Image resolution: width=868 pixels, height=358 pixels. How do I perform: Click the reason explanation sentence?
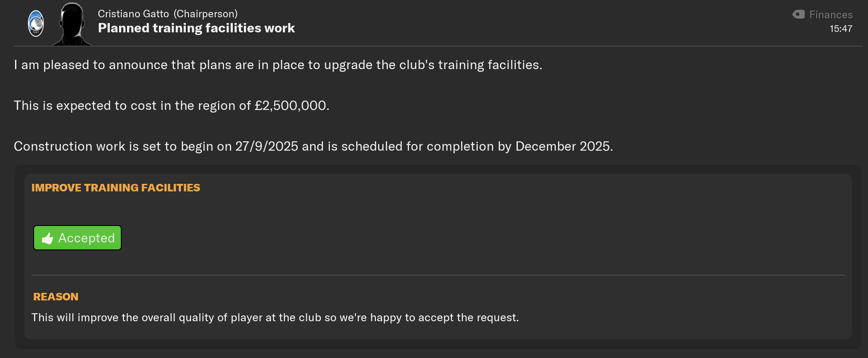click(x=275, y=318)
